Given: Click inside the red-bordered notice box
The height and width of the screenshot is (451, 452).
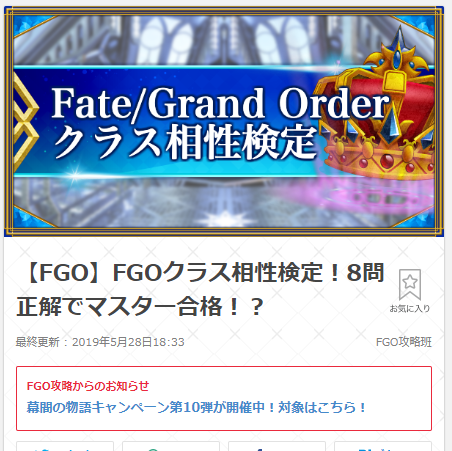Looking at the screenshot, I should coord(224,398).
